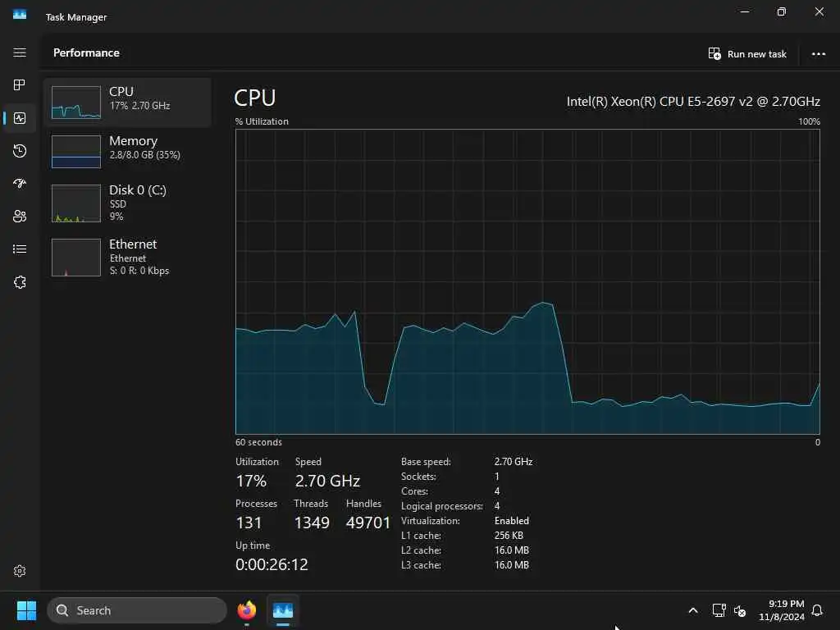Image resolution: width=840 pixels, height=630 pixels.
Task: Restore down the Task Manager window
Action: tap(782, 11)
